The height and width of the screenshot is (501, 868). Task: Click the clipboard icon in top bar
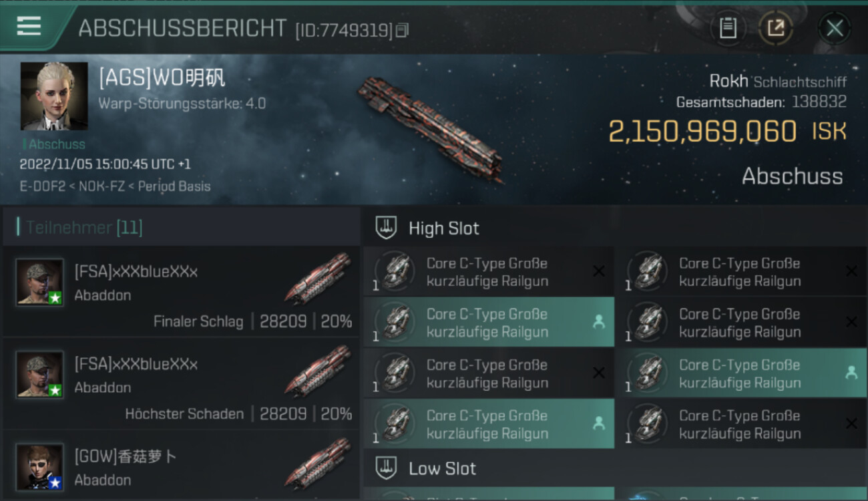pyautogui.click(x=728, y=28)
